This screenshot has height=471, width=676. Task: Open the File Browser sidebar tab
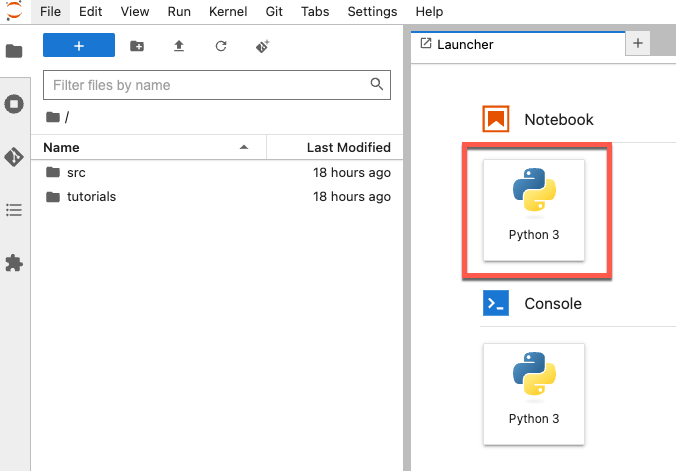point(14,51)
